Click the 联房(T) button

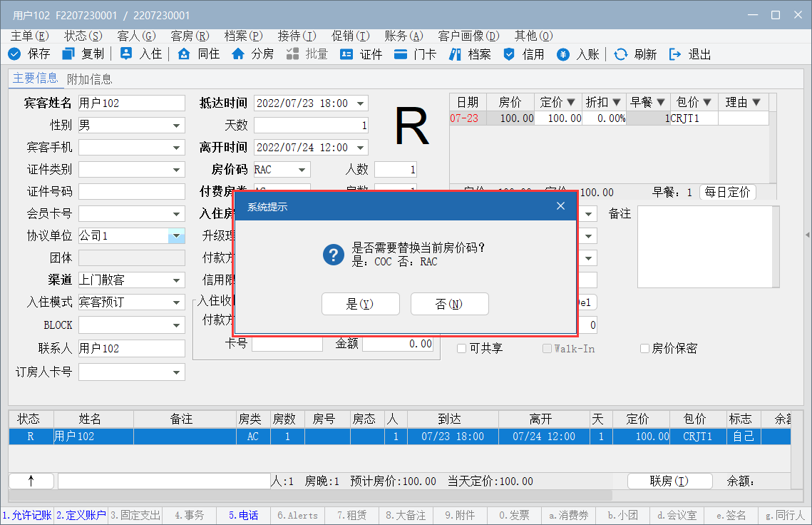[x=669, y=481]
